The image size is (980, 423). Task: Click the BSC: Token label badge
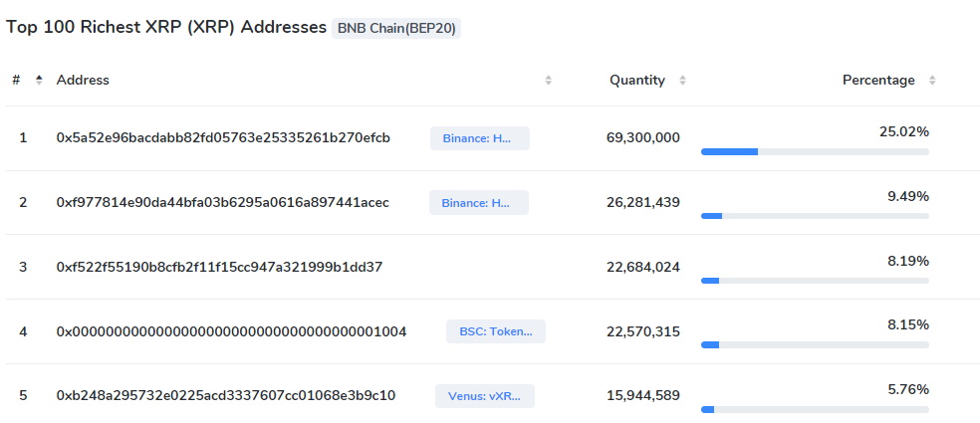495,331
